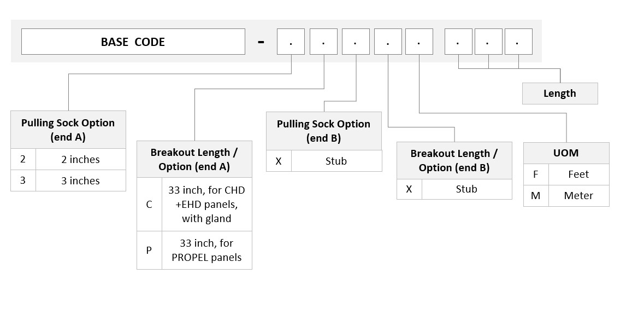Select the Meter unit option

578,196
